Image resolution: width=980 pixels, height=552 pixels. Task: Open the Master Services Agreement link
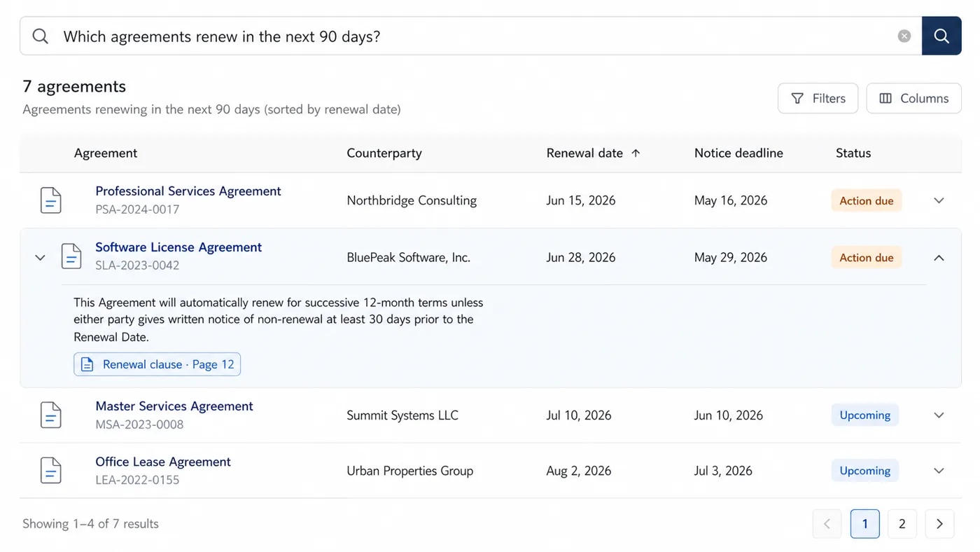[174, 406]
